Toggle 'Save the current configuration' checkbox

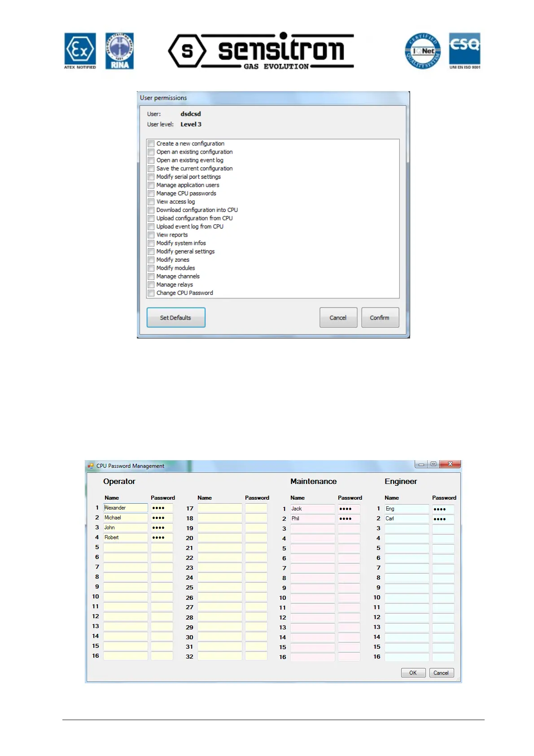(x=151, y=169)
